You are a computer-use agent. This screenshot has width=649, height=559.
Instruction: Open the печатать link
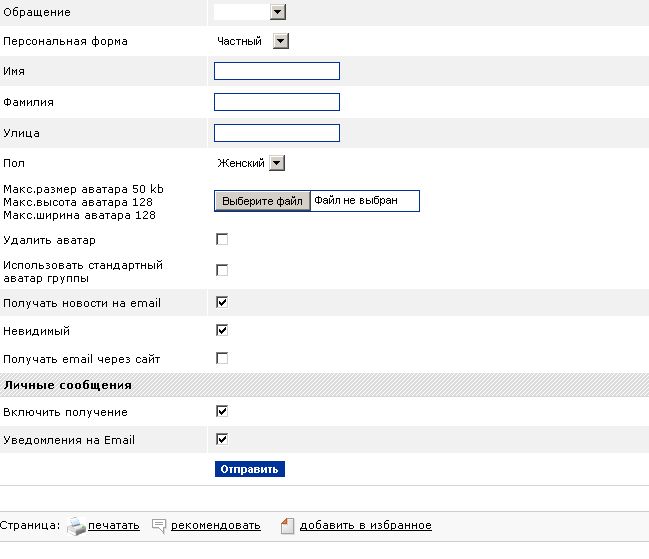tap(113, 525)
